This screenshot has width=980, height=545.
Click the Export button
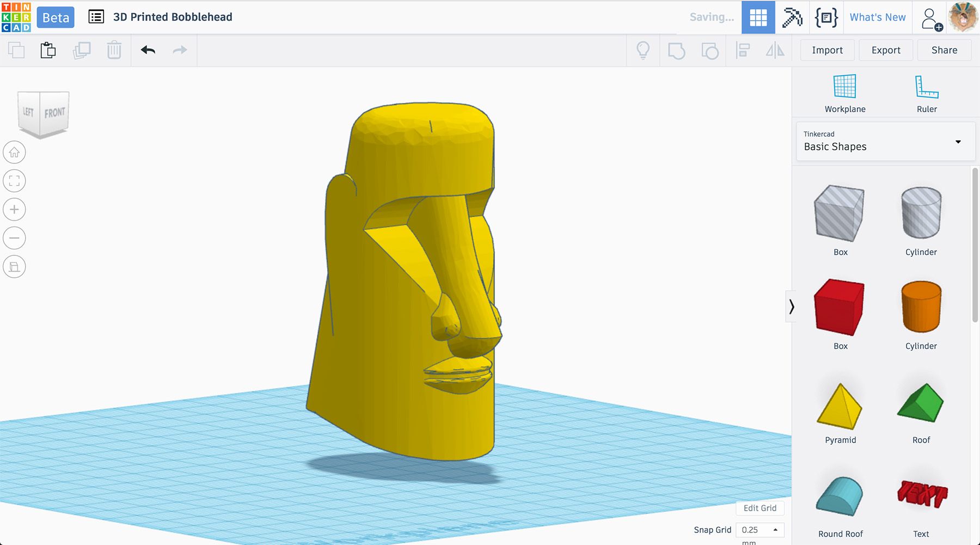click(x=885, y=50)
